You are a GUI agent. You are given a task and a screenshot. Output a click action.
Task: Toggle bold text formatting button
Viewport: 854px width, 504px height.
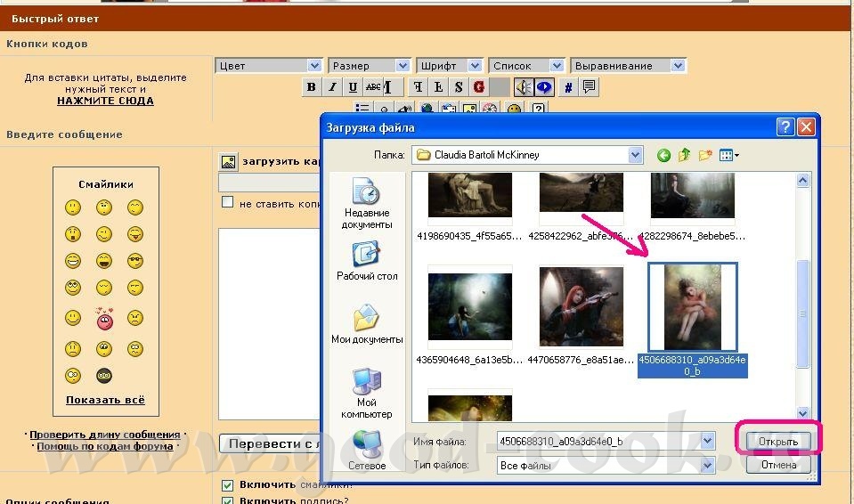coord(311,87)
